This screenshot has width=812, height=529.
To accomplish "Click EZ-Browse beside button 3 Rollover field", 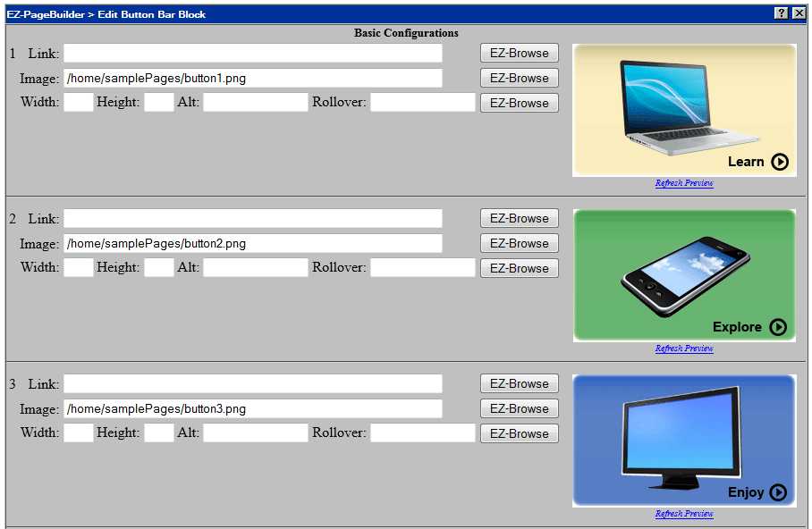I will click(520, 433).
